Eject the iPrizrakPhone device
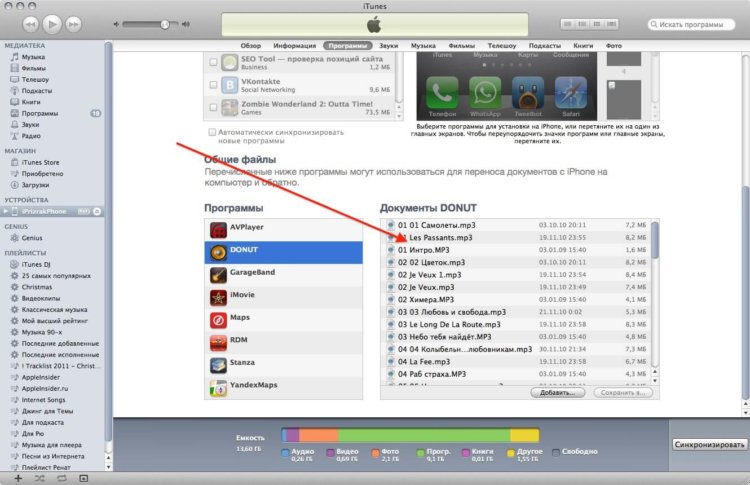The image size is (750, 485). tap(97, 211)
